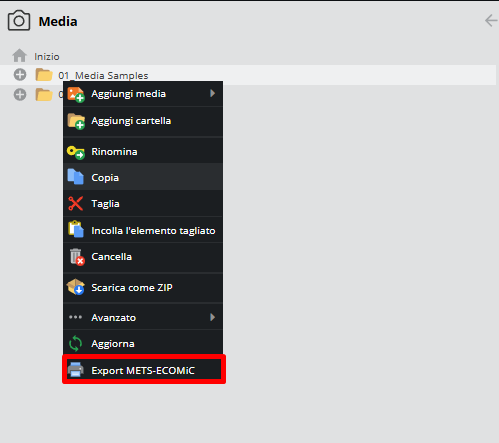The width and height of the screenshot is (499, 443).
Task: Click the Copia blue documents icon
Action: pos(76,177)
